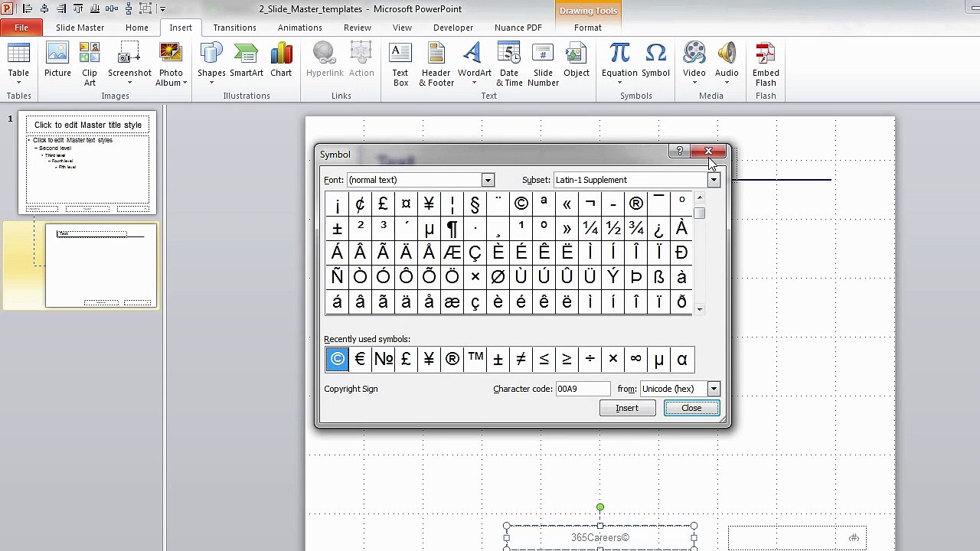Expand the Font combo box

pyautogui.click(x=488, y=180)
